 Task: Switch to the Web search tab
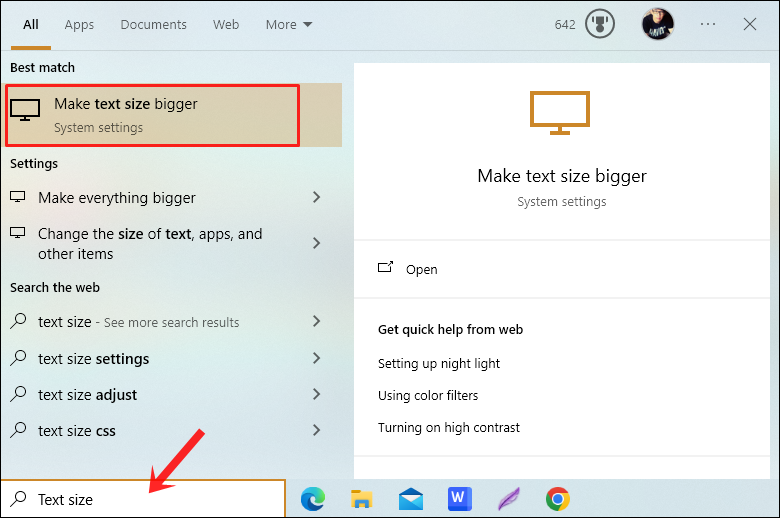pyautogui.click(x=226, y=24)
